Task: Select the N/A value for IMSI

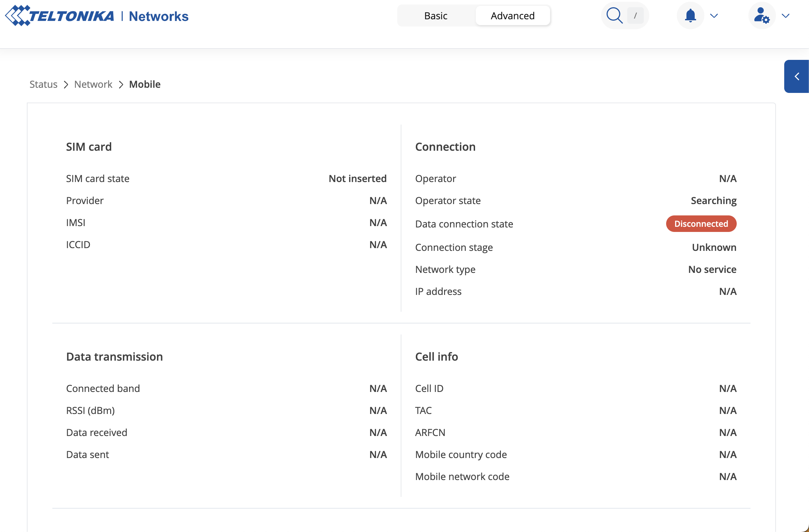Action: pyautogui.click(x=378, y=223)
